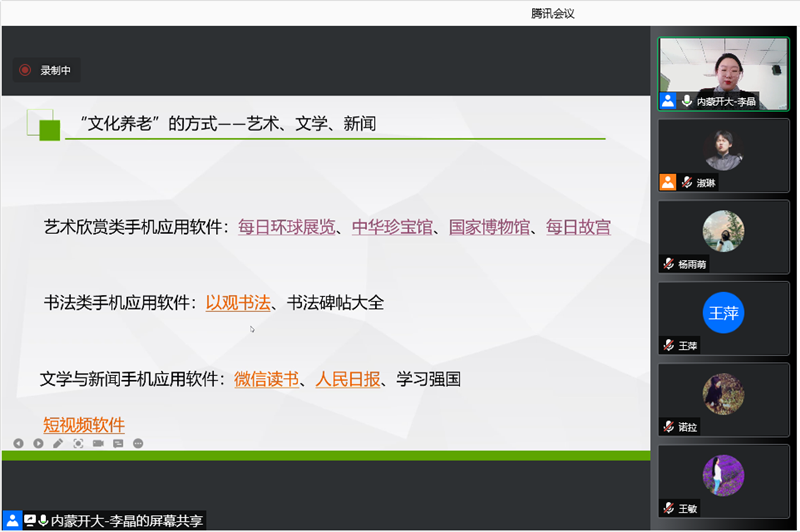This screenshot has height=532, width=800.
Task: Click the 王敏 name label
Action: (x=688, y=509)
